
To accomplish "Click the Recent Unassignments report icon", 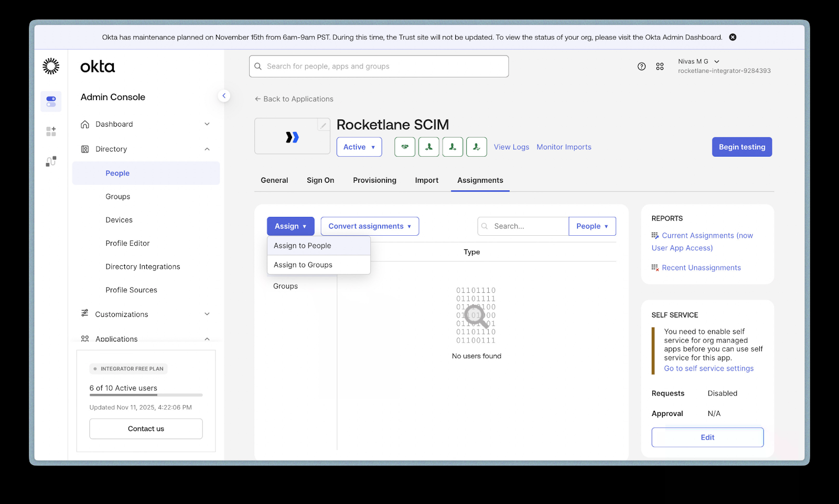I will [x=655, y=268].
